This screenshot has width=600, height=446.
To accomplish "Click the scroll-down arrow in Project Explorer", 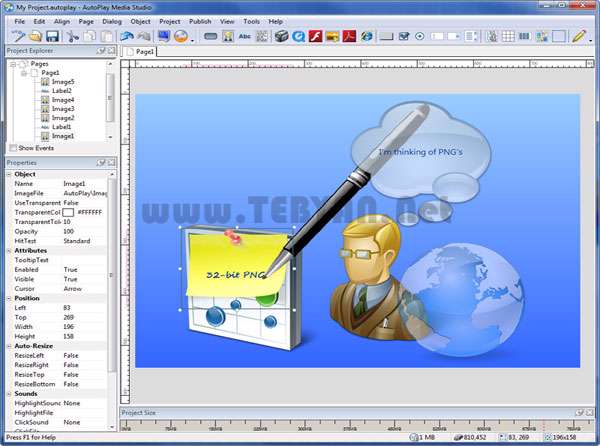I will click(111, 137).
